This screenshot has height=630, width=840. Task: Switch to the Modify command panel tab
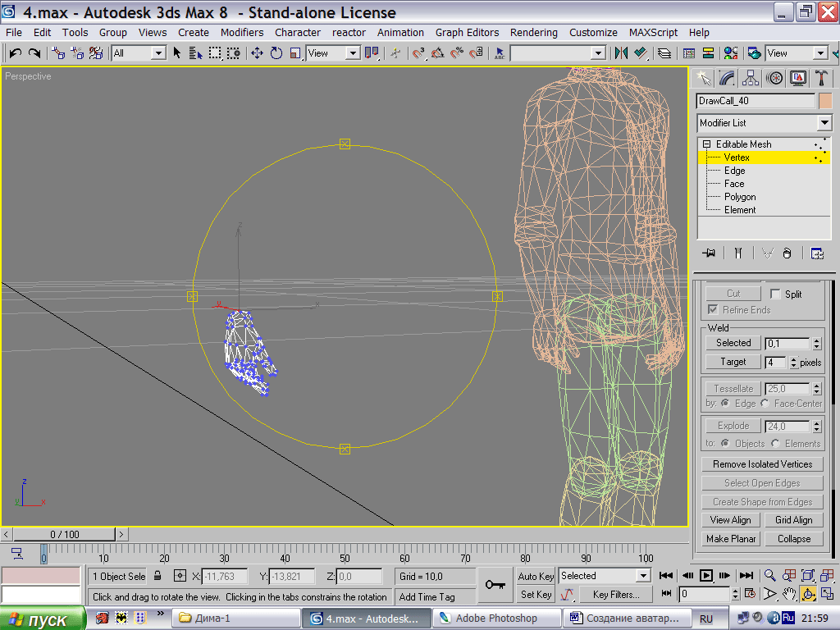[x=727, y=79]
